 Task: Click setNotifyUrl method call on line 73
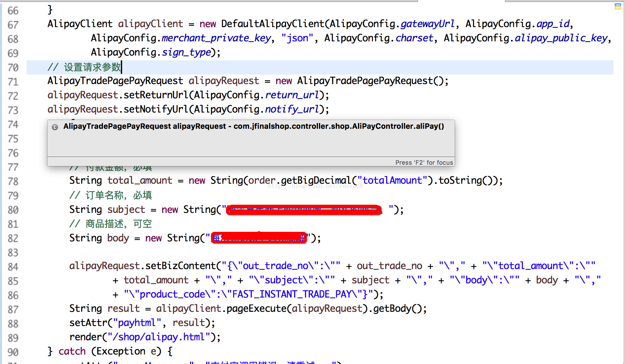coord(156,109)
